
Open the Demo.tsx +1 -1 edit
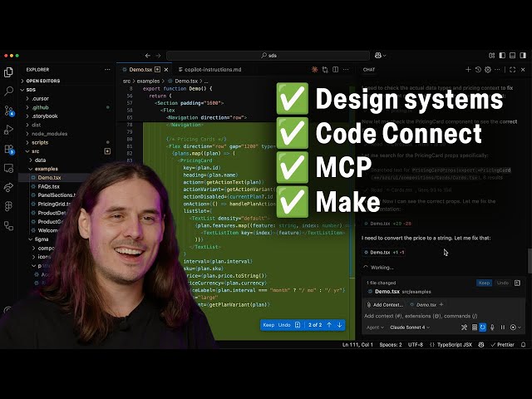(384, 253)
